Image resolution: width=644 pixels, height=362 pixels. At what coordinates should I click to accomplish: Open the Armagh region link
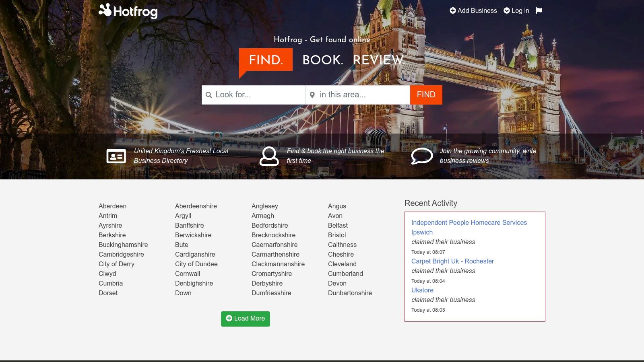263,216
